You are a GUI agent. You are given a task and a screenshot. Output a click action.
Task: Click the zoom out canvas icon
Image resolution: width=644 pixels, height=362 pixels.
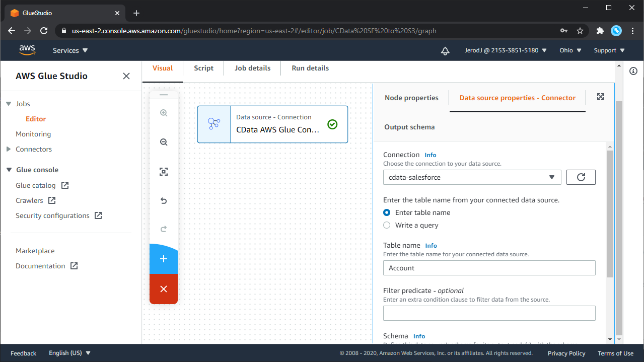pyautogui.click(x=164, y=142)
